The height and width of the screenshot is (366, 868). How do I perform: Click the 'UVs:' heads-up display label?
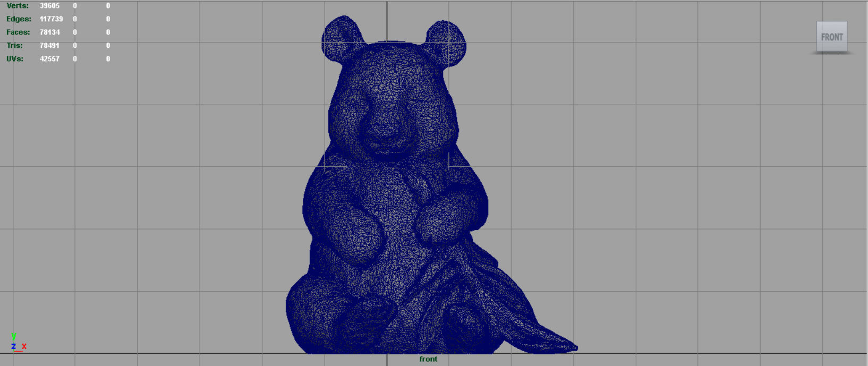coord(15,59)
